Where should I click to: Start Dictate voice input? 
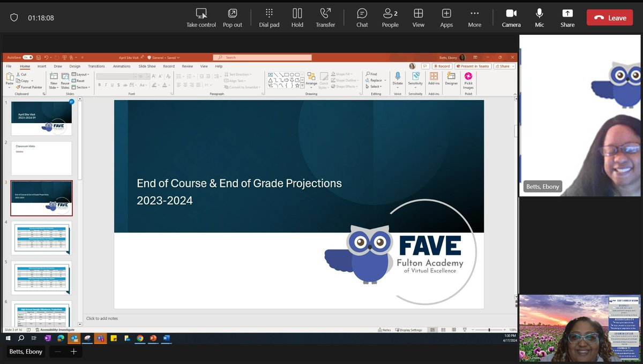coord(398,79)
